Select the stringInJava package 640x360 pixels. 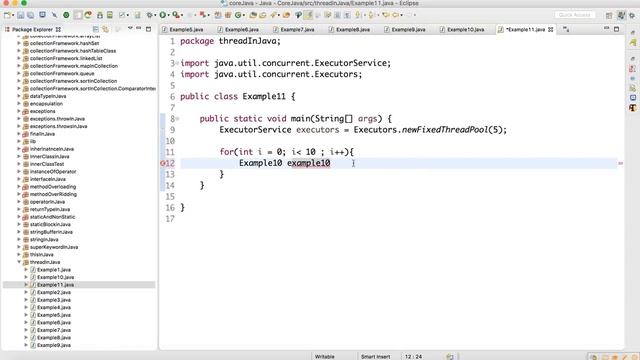click(x=44, y=240)
